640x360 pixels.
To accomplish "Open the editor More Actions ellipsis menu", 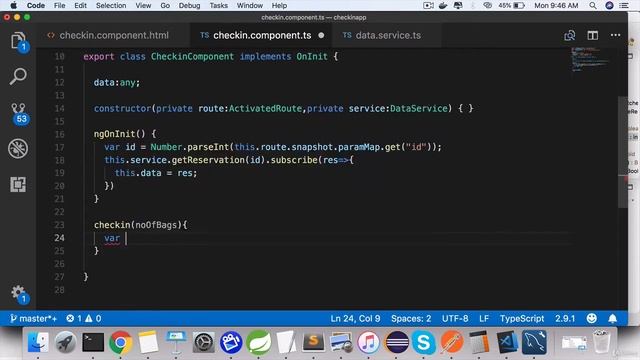I will [x=616, y=35].
